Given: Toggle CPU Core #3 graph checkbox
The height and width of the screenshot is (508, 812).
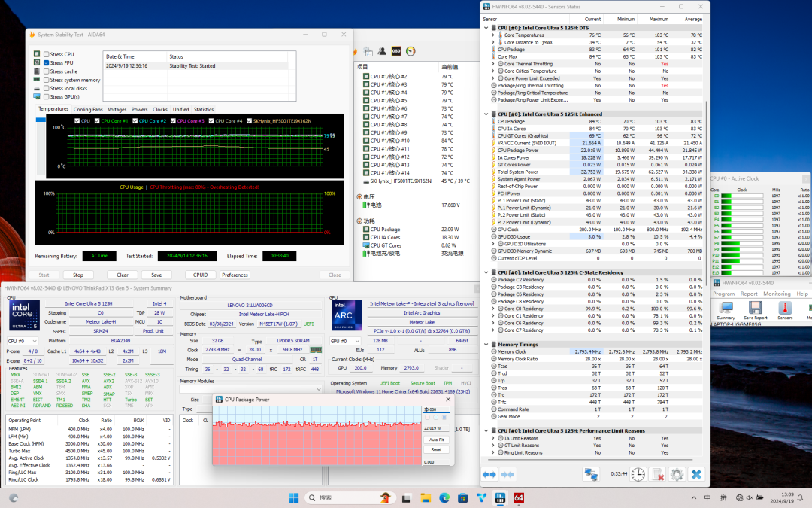Looking at the screenshot, I should pos(173,120).
